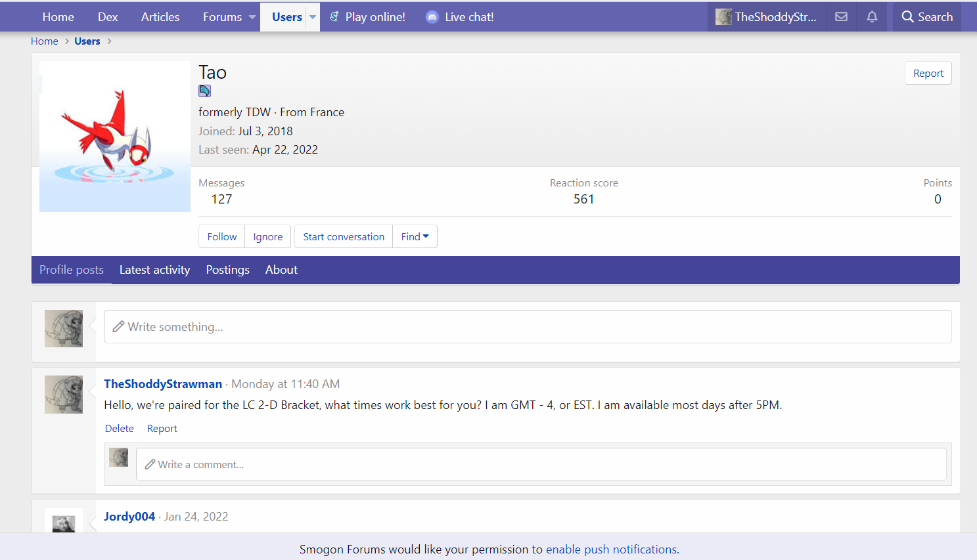The width and height of the screenshot is (977, 560).
Task: Open TheShoddyStr... account menu in the navbar
Action: click(x=766, y=17)
